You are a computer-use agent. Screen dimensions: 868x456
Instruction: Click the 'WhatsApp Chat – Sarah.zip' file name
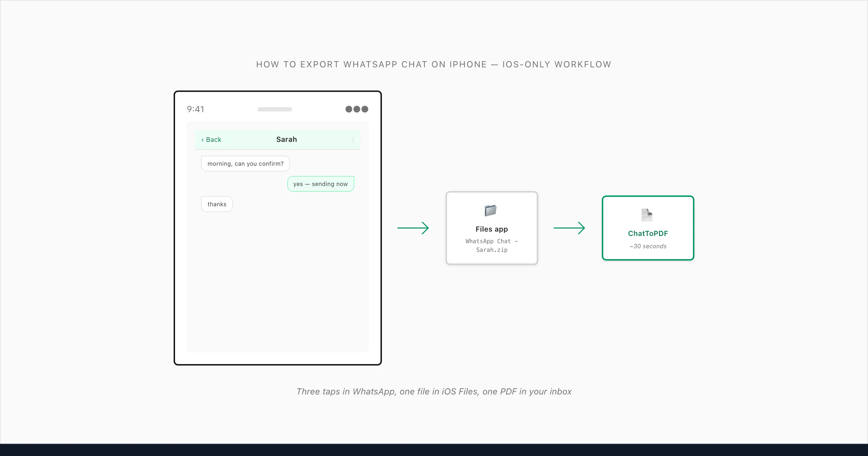click(492, 245)
